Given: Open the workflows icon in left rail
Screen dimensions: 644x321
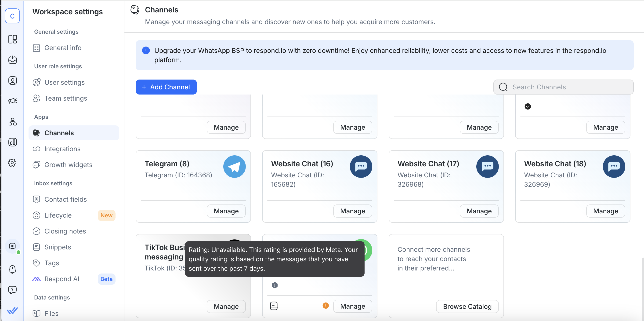Looking at the screenshot, I should tap(12, 122).
